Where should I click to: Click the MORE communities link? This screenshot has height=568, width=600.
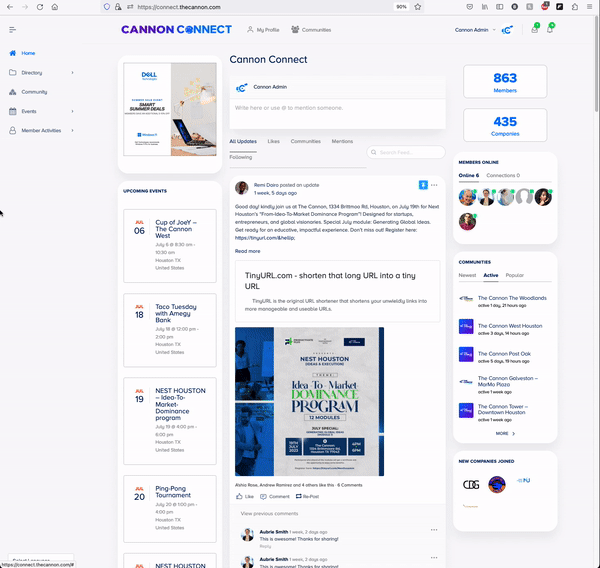click(x=505, y=434)
